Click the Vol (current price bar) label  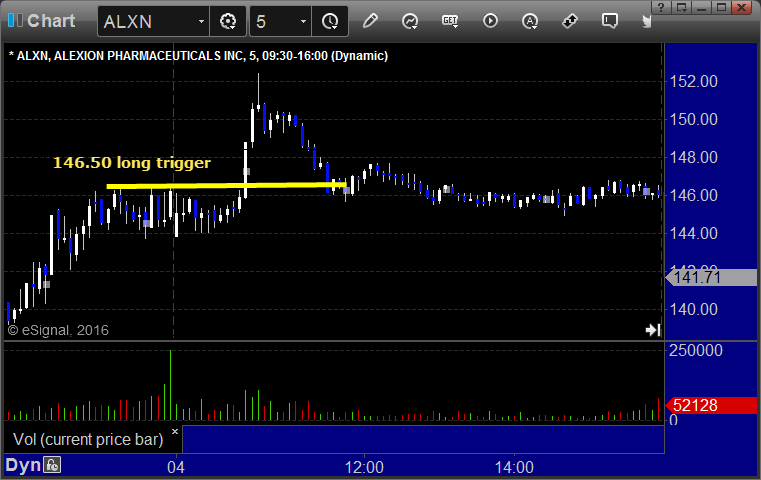(88, 439)
